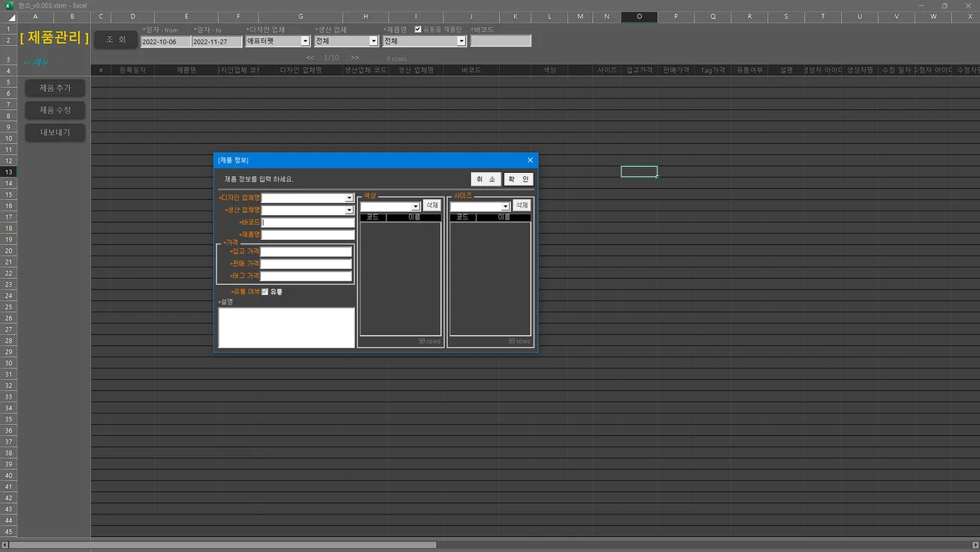Image resolution: width=980 pixels, height=552 pixels.
Task: Uncheck the 유통 checkbox in the dialog
Action: click(x=265, y=292)
